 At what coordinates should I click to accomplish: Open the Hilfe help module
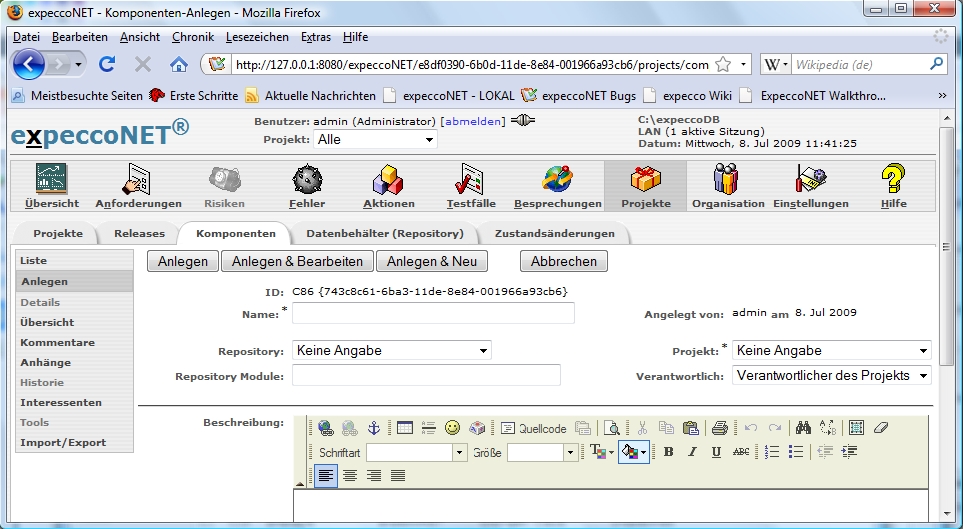pyautogui.click(x=894, y=186)
